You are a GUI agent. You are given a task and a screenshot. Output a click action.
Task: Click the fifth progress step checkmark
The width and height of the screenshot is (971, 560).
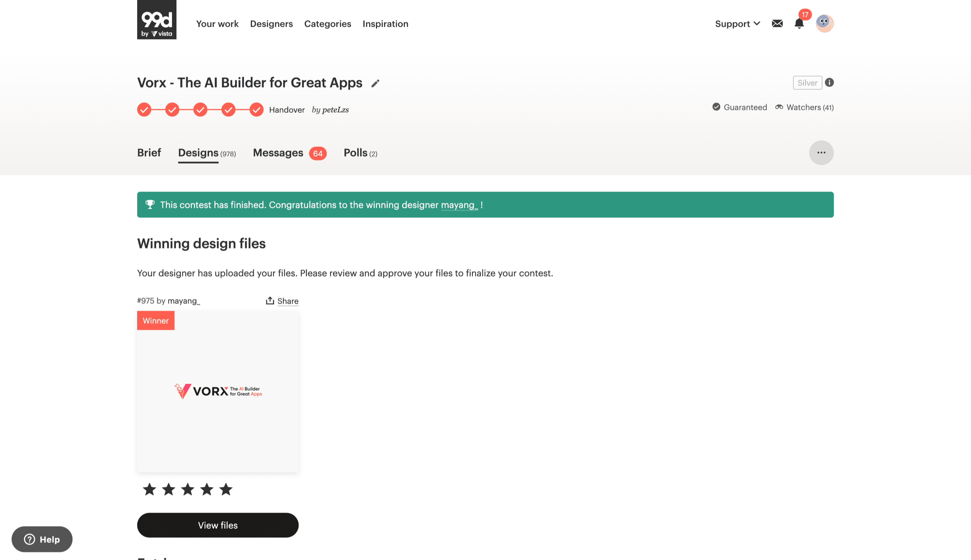pos(257,110)
